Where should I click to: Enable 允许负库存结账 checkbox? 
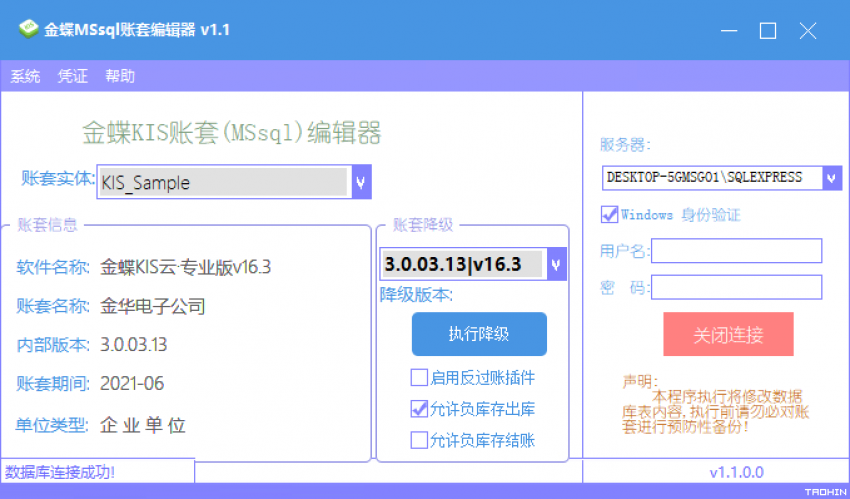[419, 440]
